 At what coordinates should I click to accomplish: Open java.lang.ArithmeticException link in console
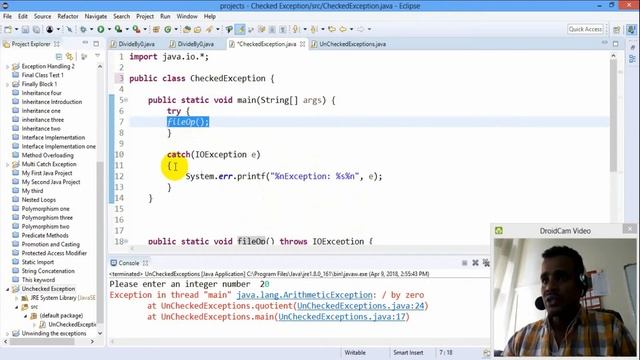[x=304, y=295]
